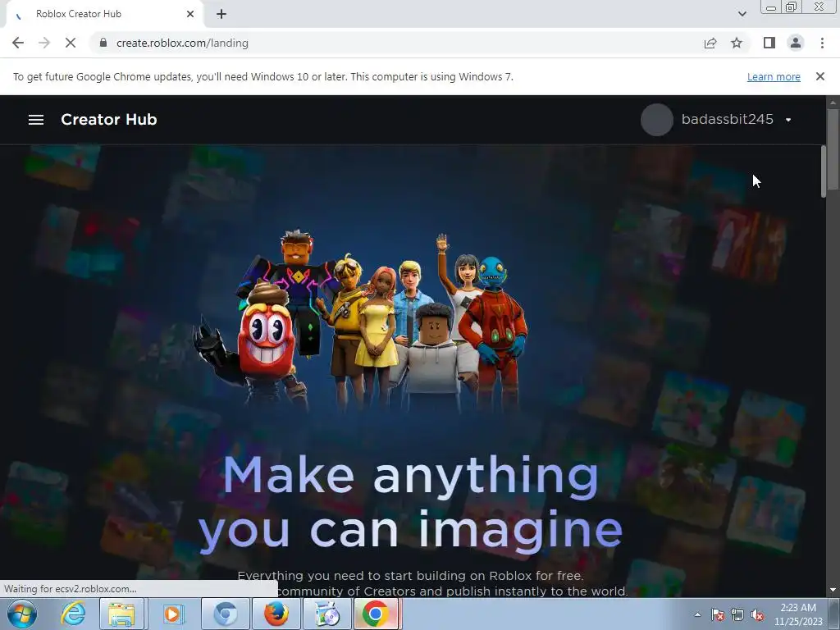Launch Internet Explorer from taskbar
This screenshot has width=840, height=630.
[x=73, y=614]
